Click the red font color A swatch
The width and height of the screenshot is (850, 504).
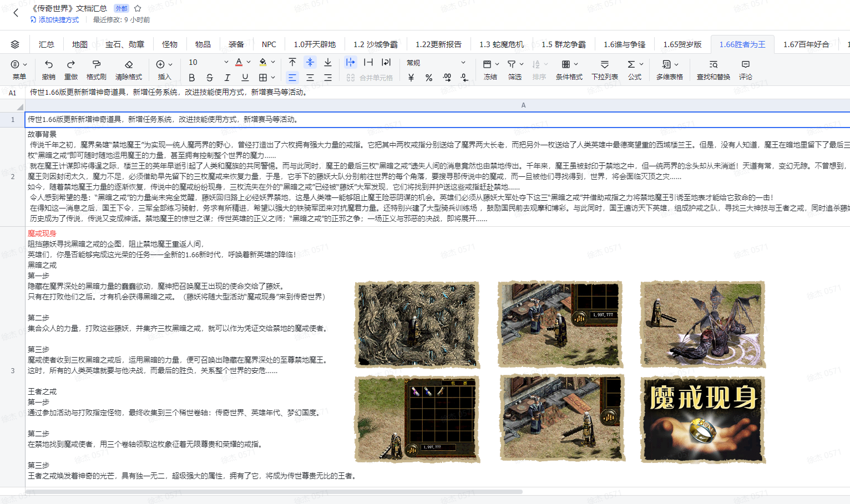(239, 63)
